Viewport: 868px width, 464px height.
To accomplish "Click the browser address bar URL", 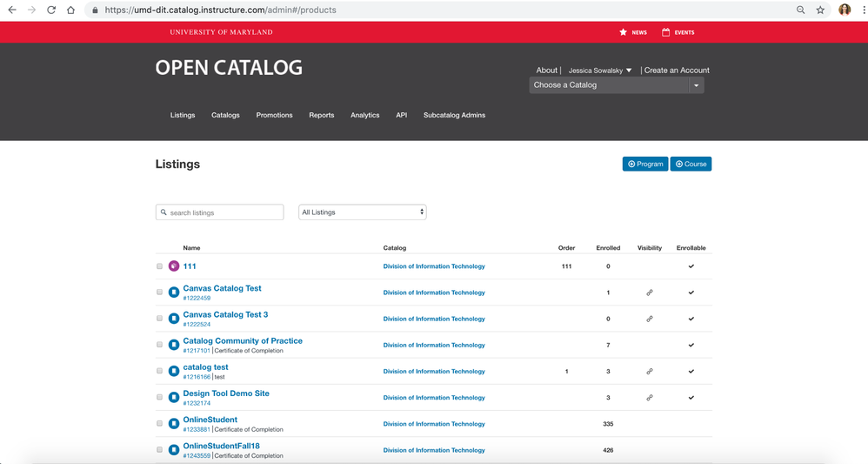I will [x=220, y=10].
